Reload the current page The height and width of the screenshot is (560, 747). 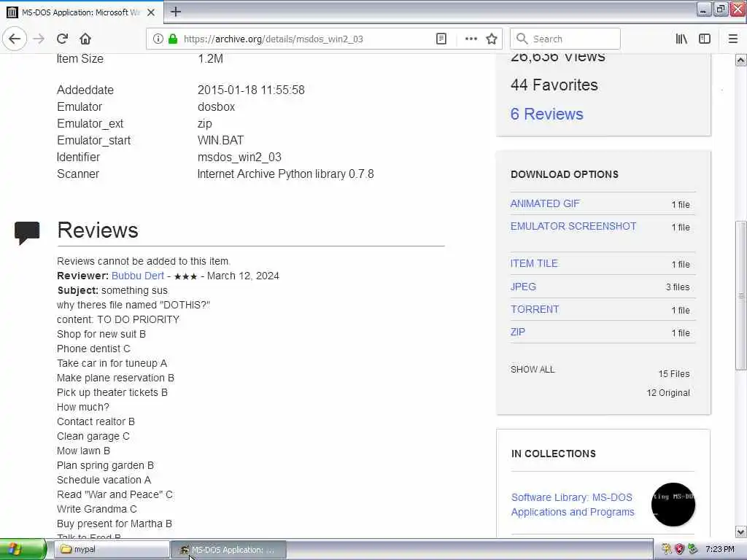(x=62, y=39)
